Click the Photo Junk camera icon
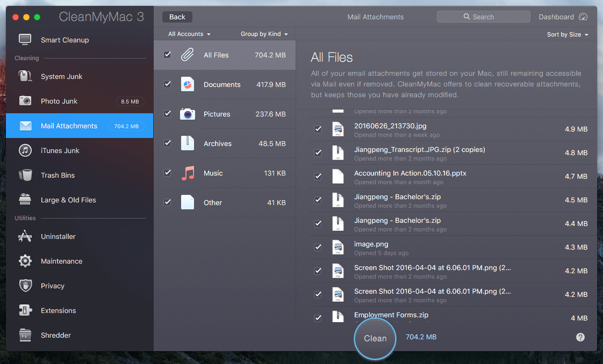This screenshot has height=364, width=603. click(x=25, y=100)
